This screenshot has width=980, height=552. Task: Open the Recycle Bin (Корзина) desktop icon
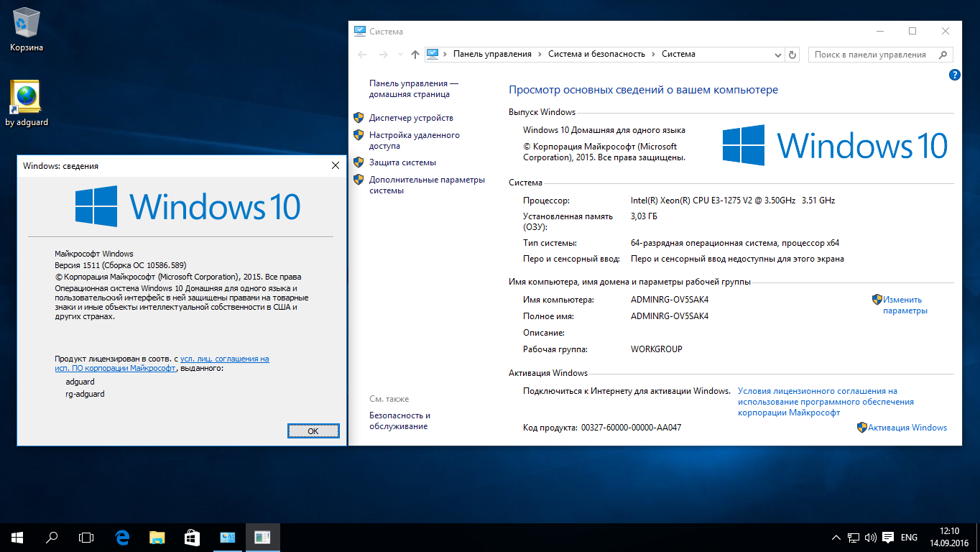point(27,29)
